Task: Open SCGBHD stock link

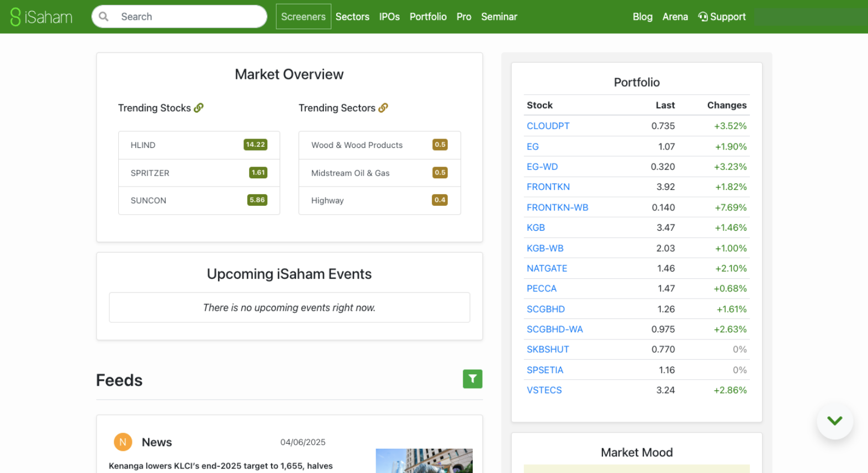Action: pyautogui.click(x=546, y=309)
